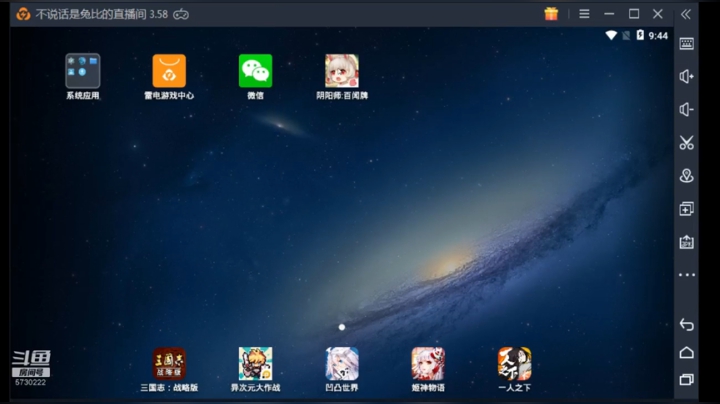Open the 微信 WeChat app

coord(255,71)
